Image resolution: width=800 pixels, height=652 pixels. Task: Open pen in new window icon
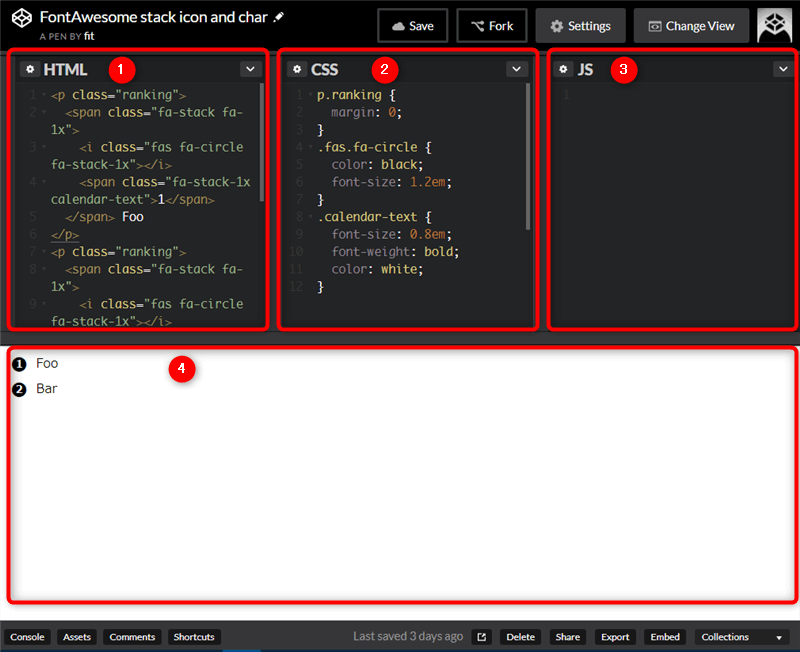point(481,637)
